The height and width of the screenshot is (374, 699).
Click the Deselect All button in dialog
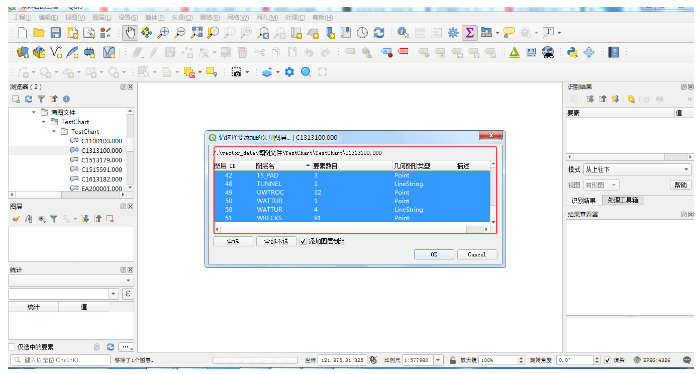click(276, 241)
